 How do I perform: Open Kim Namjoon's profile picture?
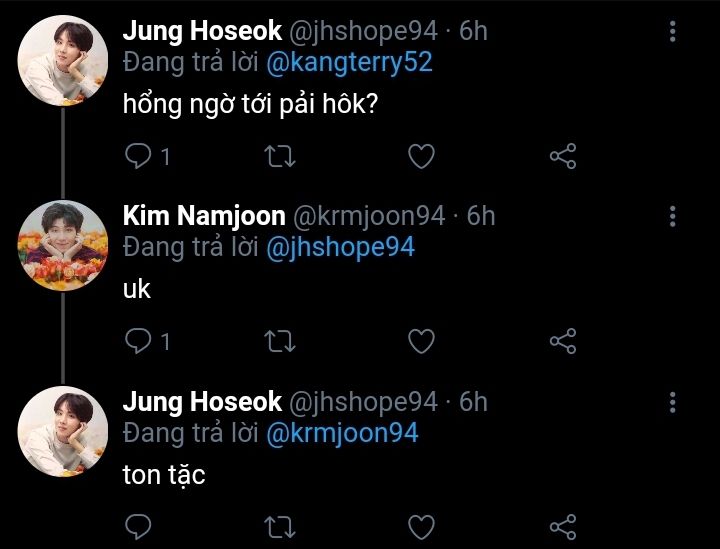(x=65, y=246)
